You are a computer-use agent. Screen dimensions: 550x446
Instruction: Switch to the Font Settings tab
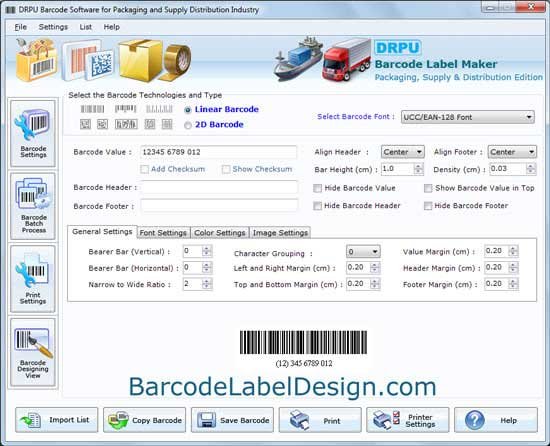pyautogui.click(x=163, y=233)
